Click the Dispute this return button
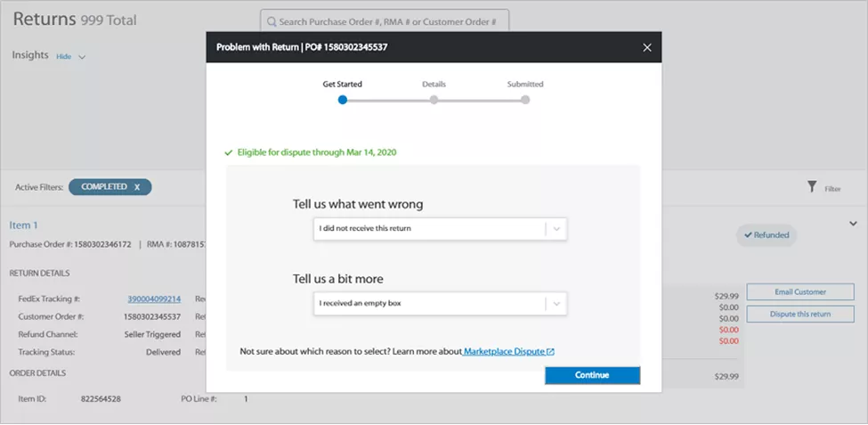 point(799,314)
